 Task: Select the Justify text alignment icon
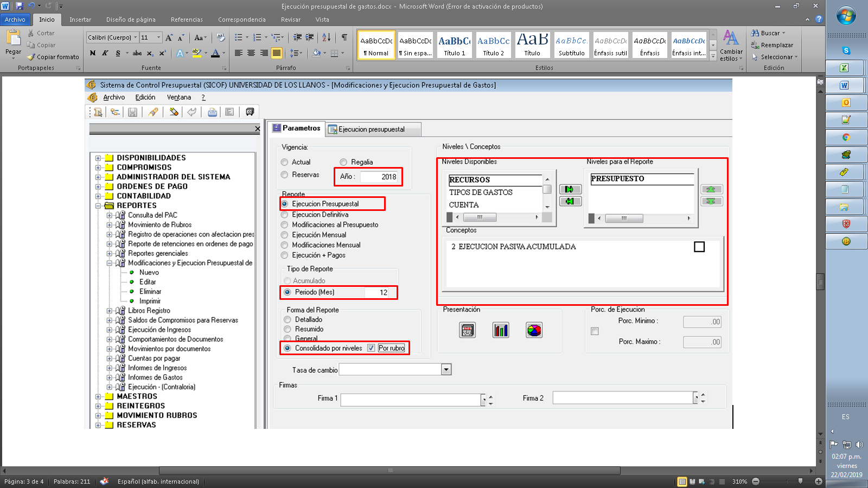pos(277,53)
